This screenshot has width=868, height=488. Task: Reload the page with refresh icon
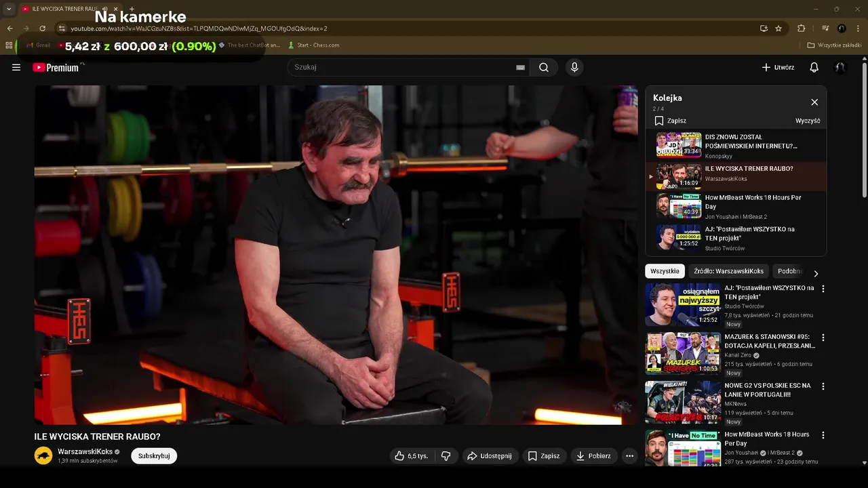click(x=42, y=28)
